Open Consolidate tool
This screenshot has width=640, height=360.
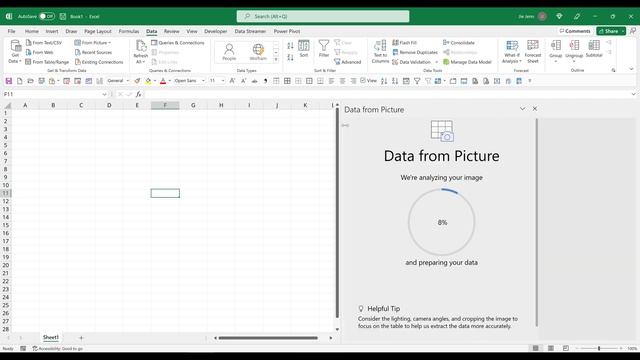[459, 43]
